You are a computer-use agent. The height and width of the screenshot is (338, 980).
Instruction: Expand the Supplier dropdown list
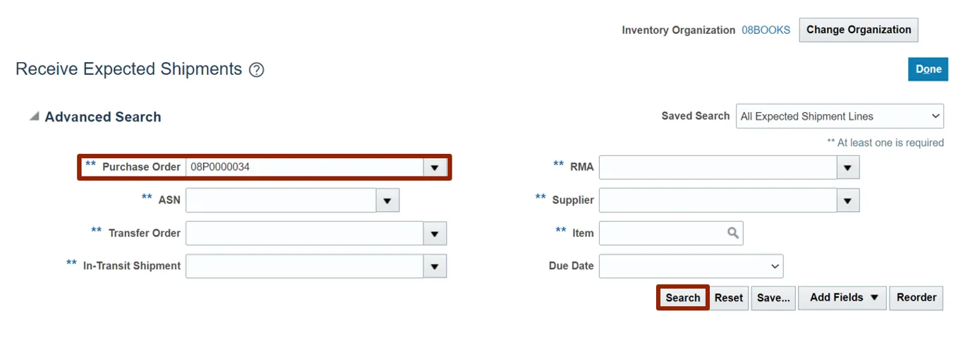pos(847,200)
